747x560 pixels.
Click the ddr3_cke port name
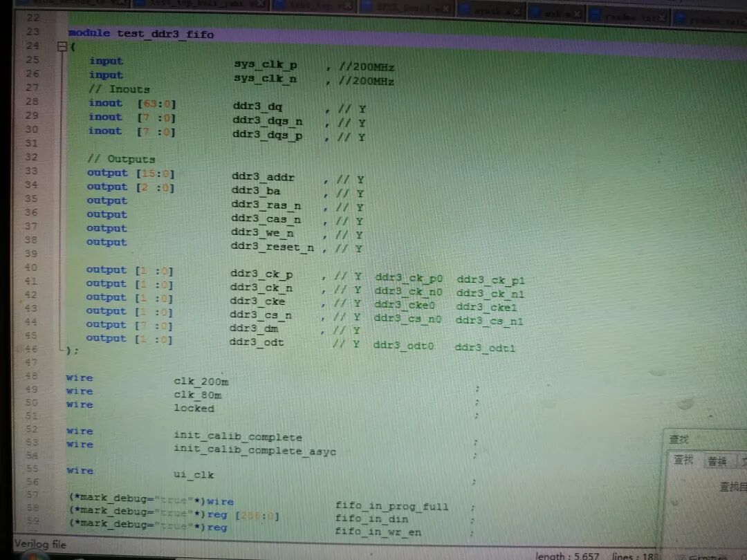coord(257,301)
